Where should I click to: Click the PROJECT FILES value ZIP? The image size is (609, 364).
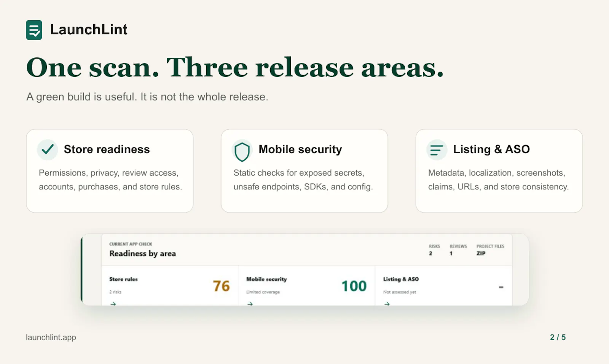pos(481,253)
